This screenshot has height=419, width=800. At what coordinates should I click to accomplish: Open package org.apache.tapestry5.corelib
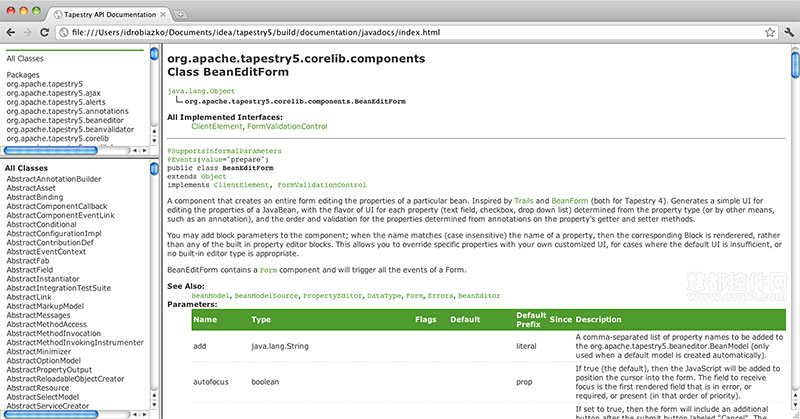pos(58,138)
